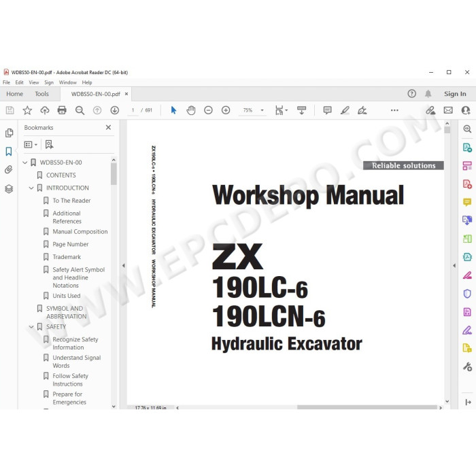Open help question mark icon

pos(411,94)
